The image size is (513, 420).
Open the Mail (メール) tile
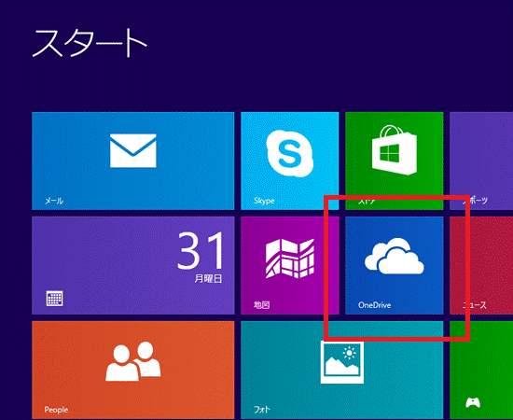132,161
